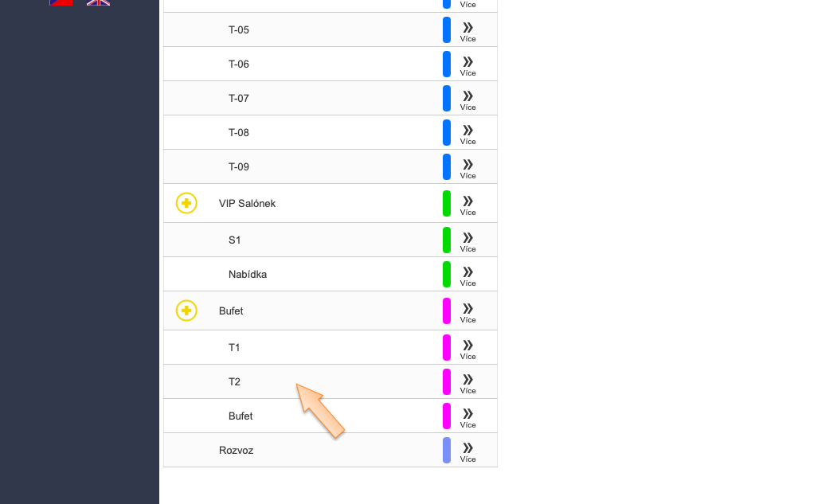This screenshot has width=837, height=504.
Task: Click Více chevrons on the T2 row
Action: pyautogui.click(x=467, y=383)
